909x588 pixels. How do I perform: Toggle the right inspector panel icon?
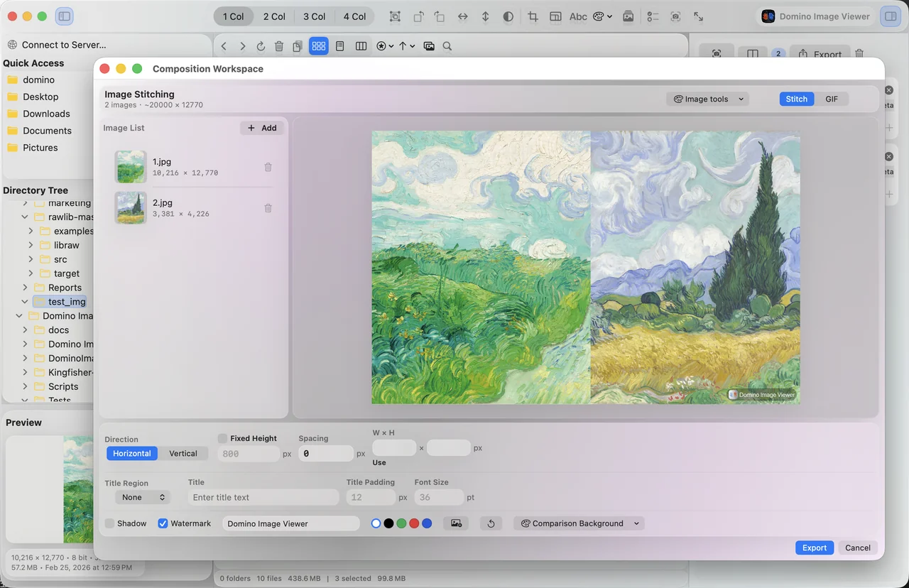[x=889, y=16]
